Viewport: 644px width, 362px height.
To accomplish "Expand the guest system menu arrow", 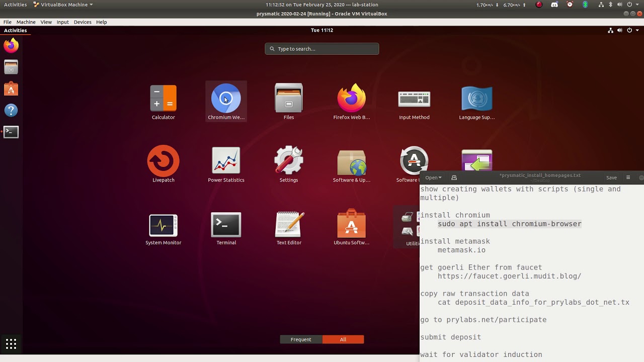I will click(x=637, y=30).
